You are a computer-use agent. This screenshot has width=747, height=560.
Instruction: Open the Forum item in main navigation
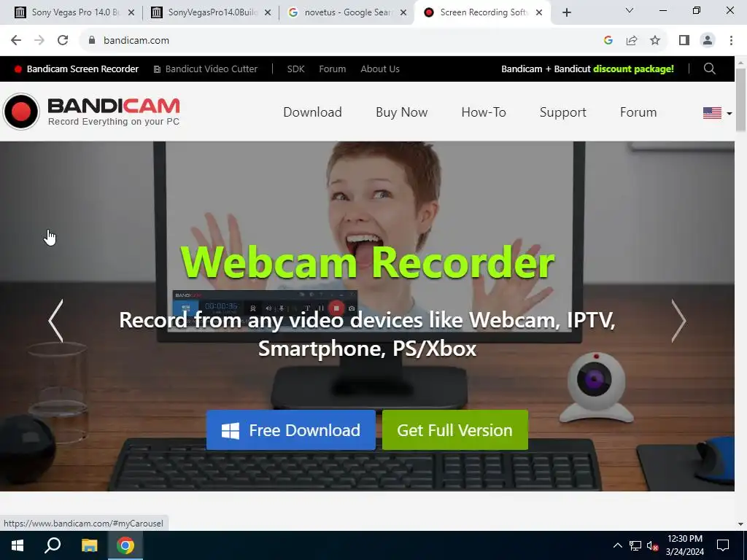[x=638, y=112]
